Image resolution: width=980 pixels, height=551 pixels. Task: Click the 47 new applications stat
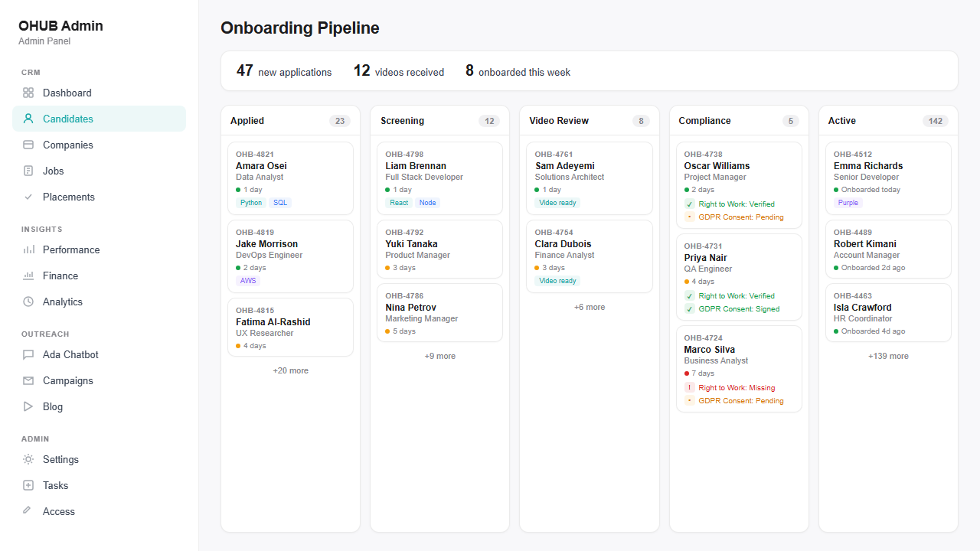[x=284, y=71]
